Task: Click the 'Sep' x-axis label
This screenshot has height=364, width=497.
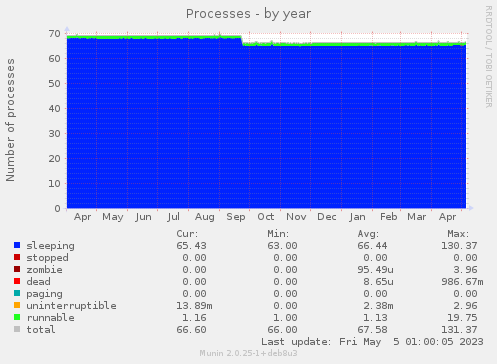Action: (x=236, y=217)
